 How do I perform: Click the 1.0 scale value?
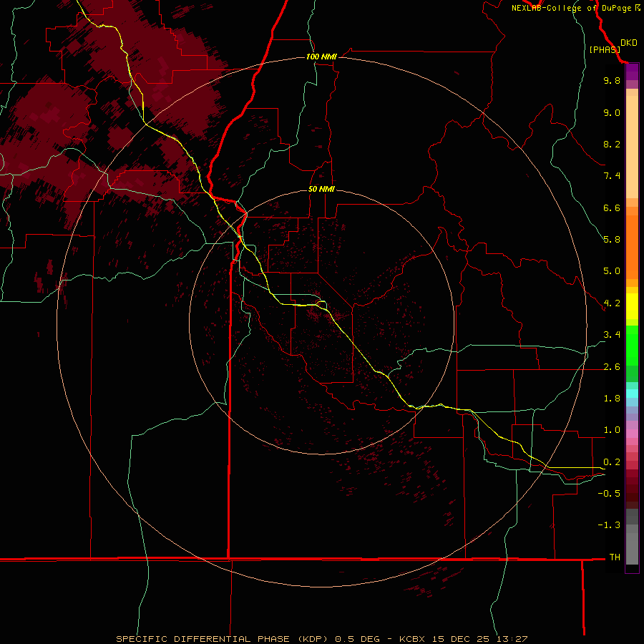coord(612,430)
